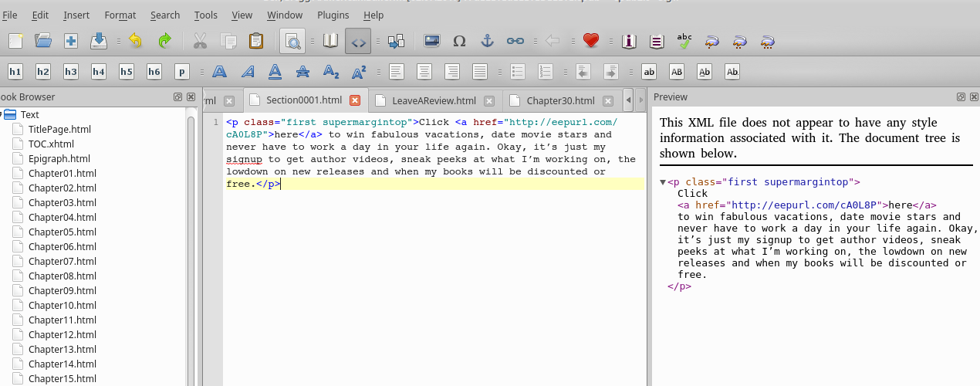Open the Plugins menu
The height and width of the screenshot is (386, 980).
tap(333, 15)
